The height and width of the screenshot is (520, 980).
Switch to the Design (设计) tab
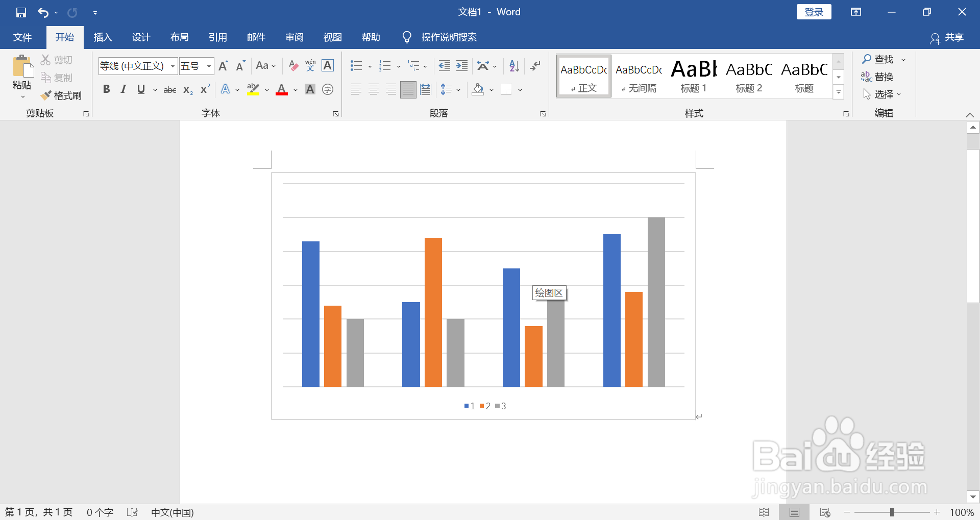[141, 37]
